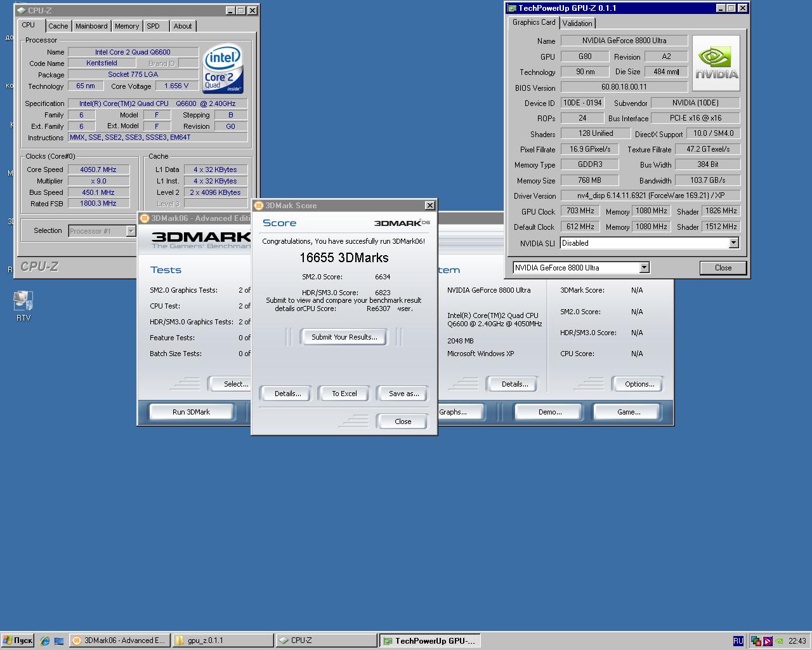Click the Core Speed value in CPU-Z
The width and height of the screenshot is (812, 650).
[x=98, y=169]
